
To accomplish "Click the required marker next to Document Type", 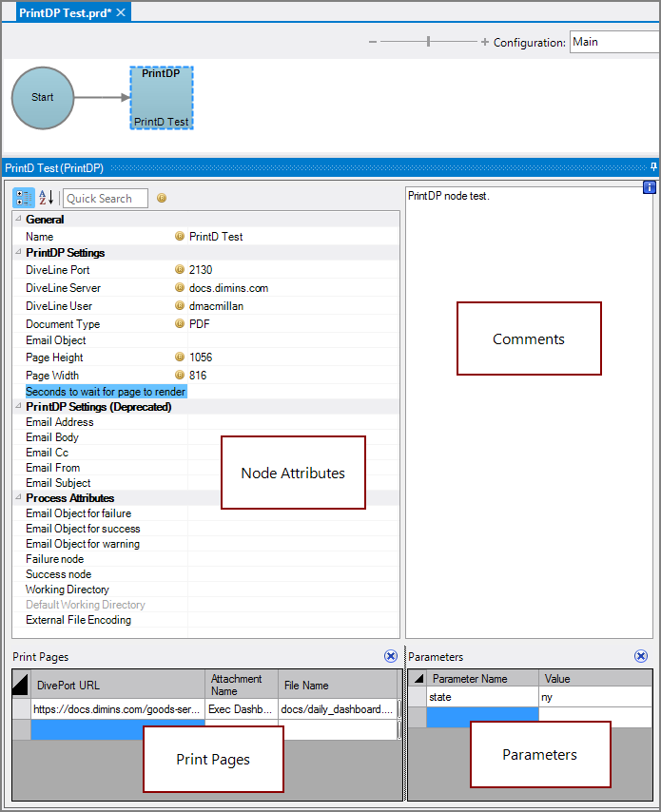I will [180, 323].
